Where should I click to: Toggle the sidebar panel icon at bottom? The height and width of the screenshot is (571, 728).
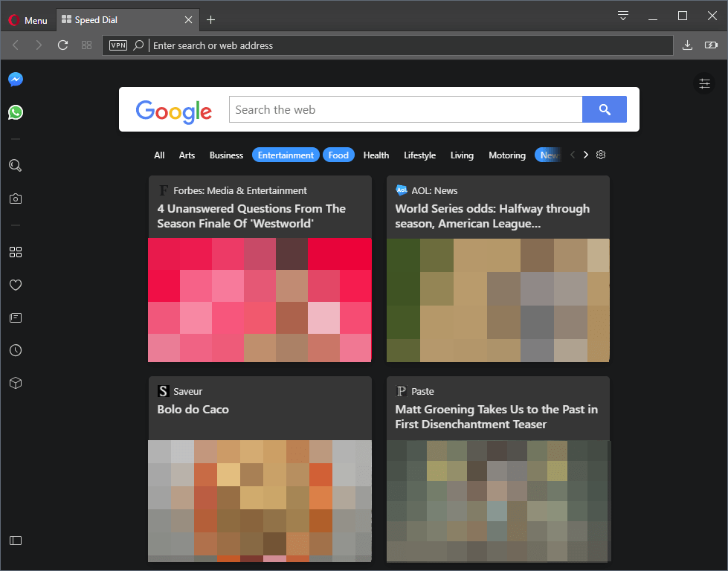[16, 541]
